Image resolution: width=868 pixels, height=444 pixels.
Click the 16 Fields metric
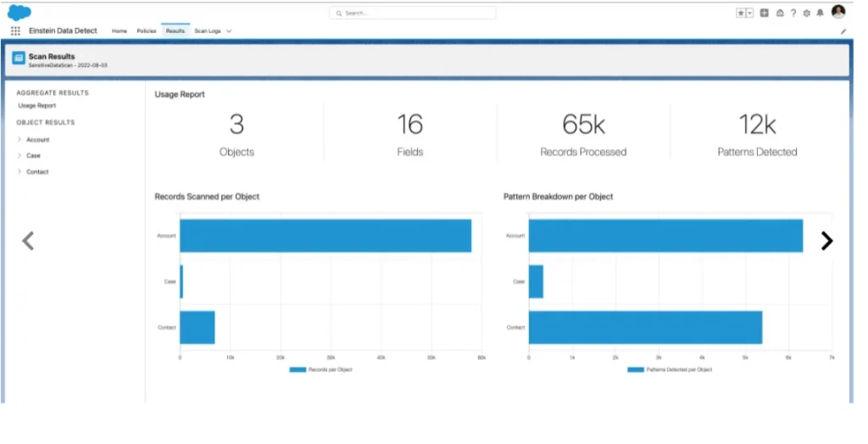(x=410, y=136)
